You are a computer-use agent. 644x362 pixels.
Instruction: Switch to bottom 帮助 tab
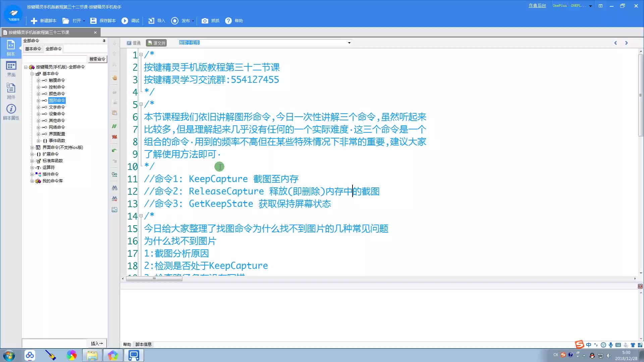click(x=127, y=345)
